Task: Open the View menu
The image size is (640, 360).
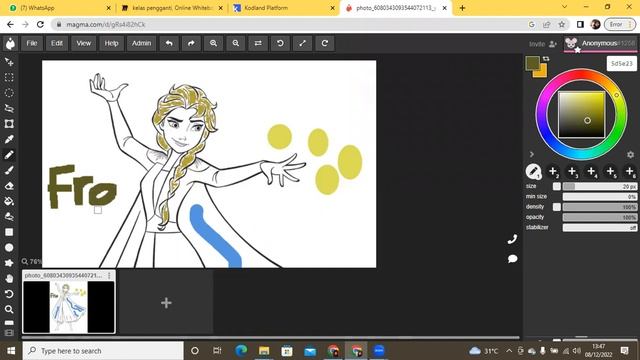Action: pos(84,43)
